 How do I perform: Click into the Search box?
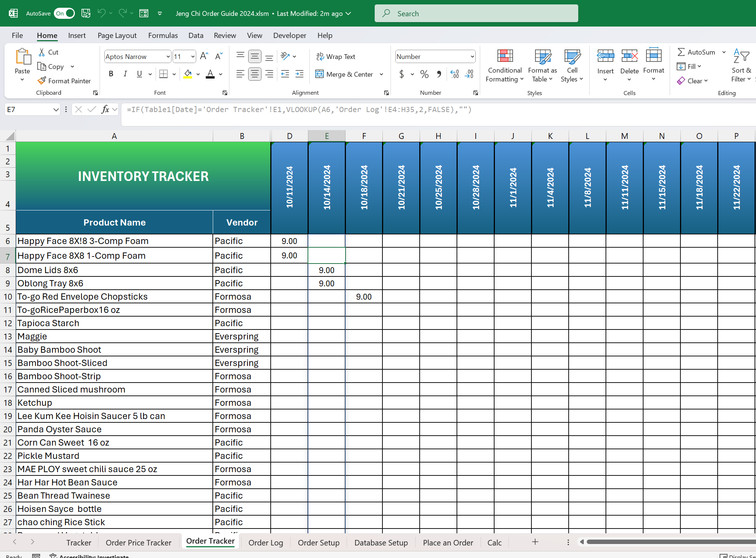pyautogui.click(x=476, y=14)
